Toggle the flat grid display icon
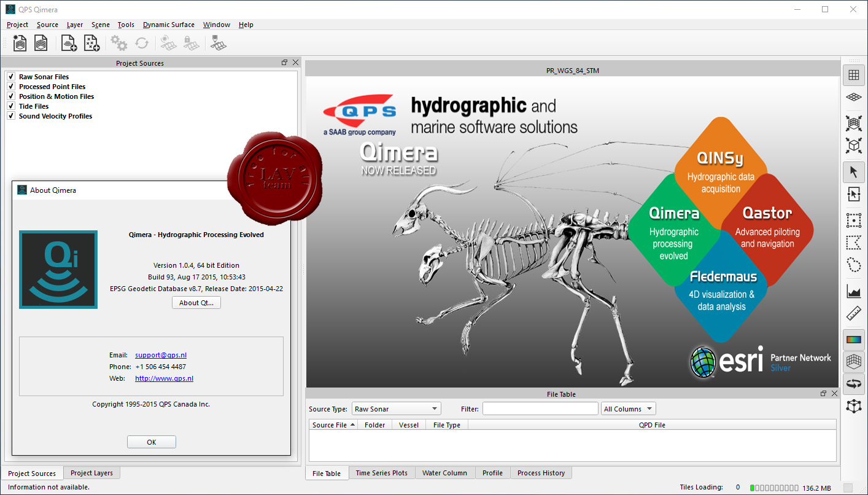The image size is (868, 495). (x=853, y=76)
